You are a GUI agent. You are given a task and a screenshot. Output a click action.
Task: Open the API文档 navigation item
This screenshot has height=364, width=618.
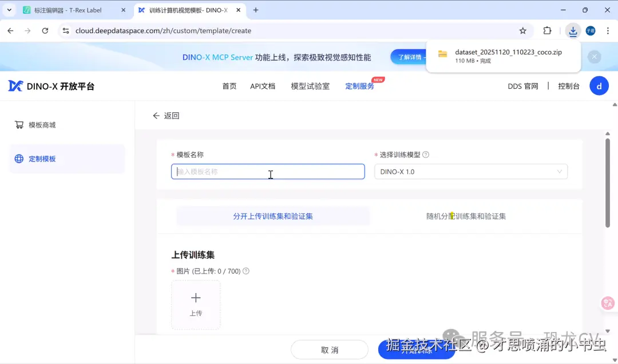(x=263, y=86)
